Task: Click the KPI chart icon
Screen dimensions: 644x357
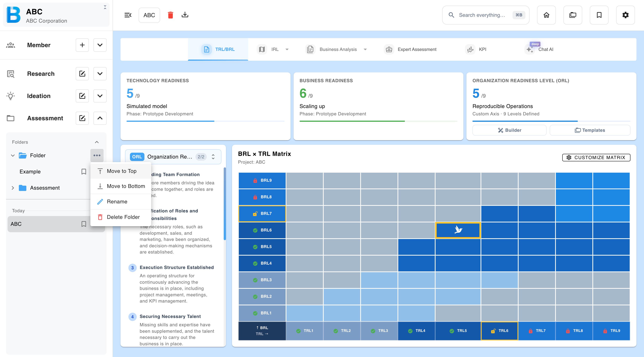Action: [x=470, y=49]
